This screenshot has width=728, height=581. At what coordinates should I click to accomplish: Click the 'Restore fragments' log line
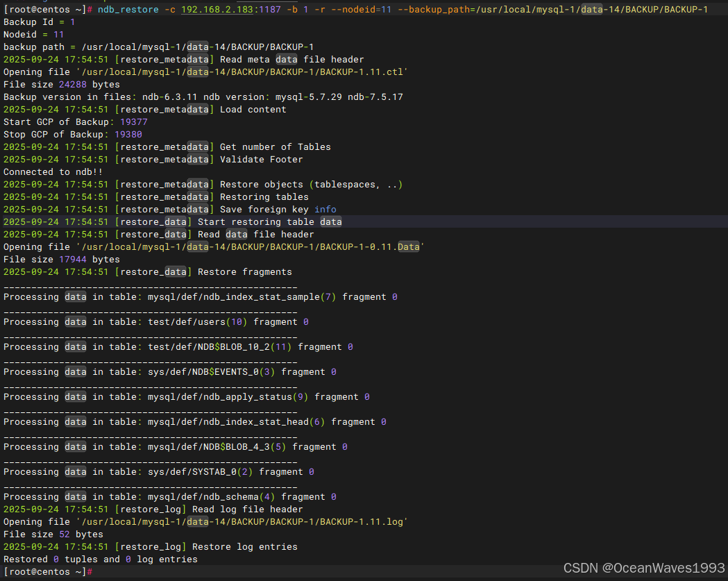point(148,272)
